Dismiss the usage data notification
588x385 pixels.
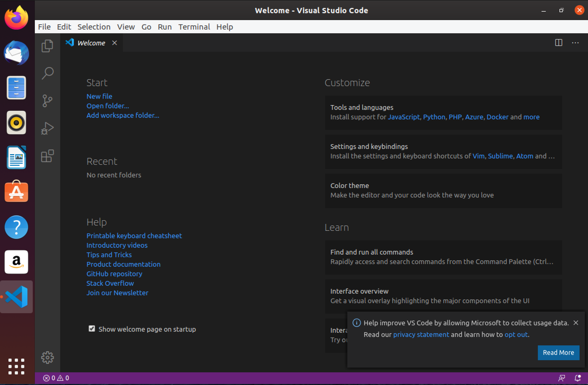pyautogui.click(x=576, y=323)
